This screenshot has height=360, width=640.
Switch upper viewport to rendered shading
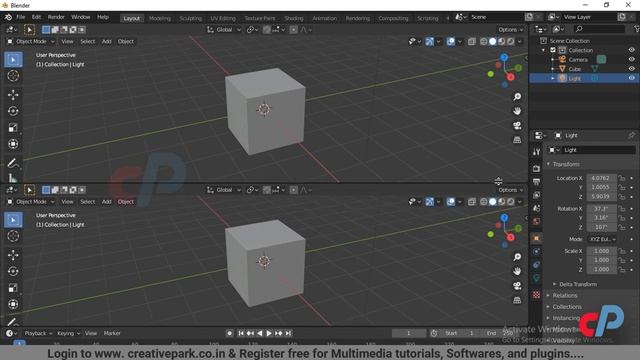click(x=511, y=42)
